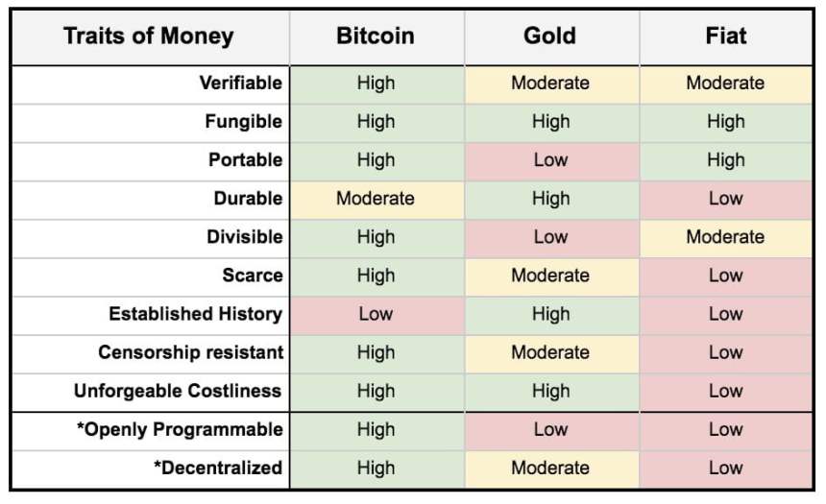
Task: Click the Established History row label
Action: coord(195,314)
